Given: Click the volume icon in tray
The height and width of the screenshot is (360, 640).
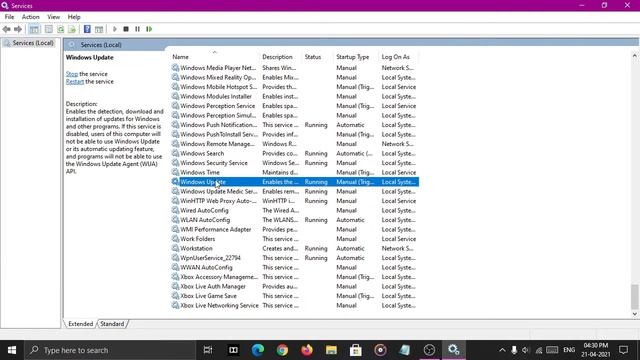Looking at the screenshot, I should pos(526,350).
